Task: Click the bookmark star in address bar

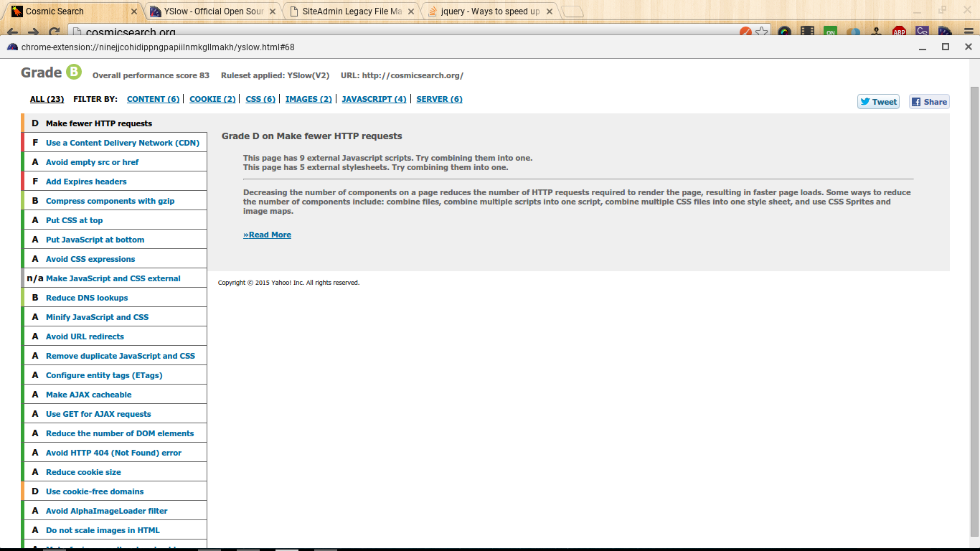Action: [x=762, y=32]
